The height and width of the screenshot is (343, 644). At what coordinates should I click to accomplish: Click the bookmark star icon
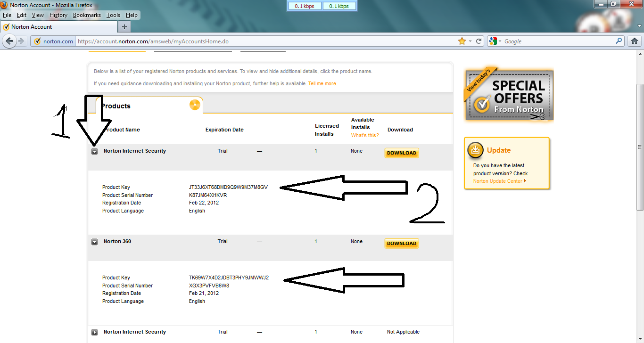coord(462,41)
